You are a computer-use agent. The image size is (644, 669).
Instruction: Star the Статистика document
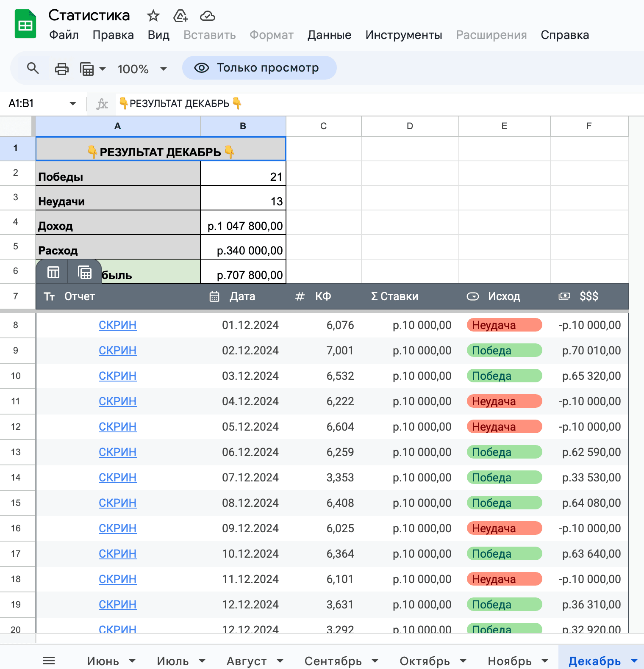click(x=153, y=16)
